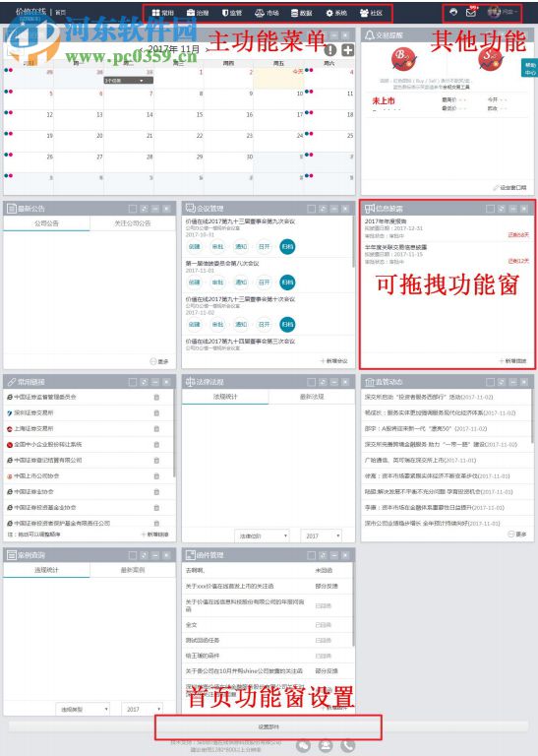Click 新增信披 in the 信息披露 panel

click(513, 361)
